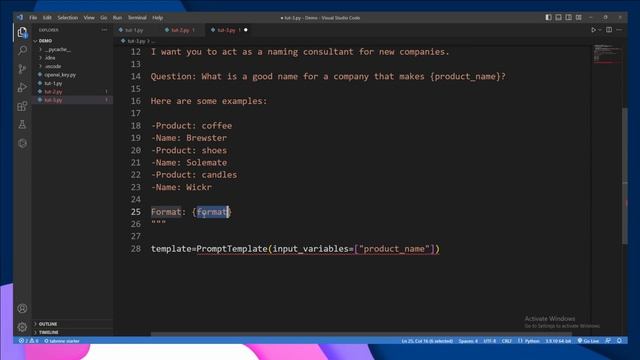Open run button dropdown arrow
This screenshot has height=360, width=640.
point(599,30)
